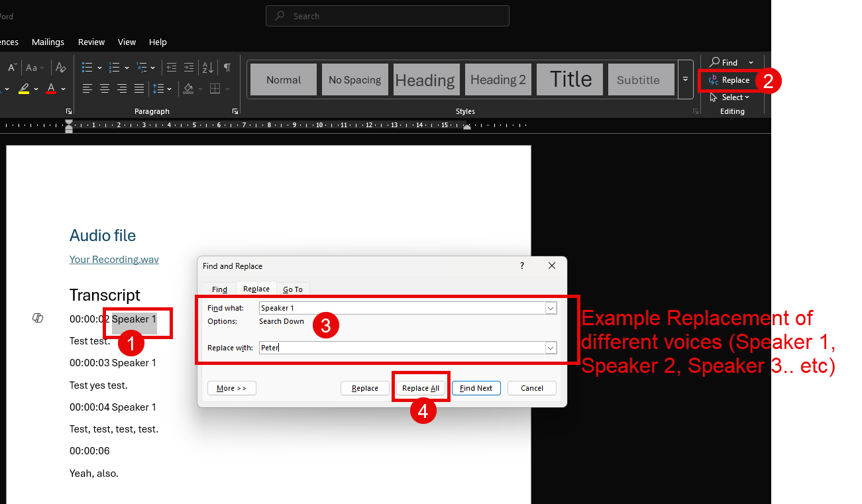862x504 pixels.
Task: Click the Sort A-Z icon
Action: point(207,68)
